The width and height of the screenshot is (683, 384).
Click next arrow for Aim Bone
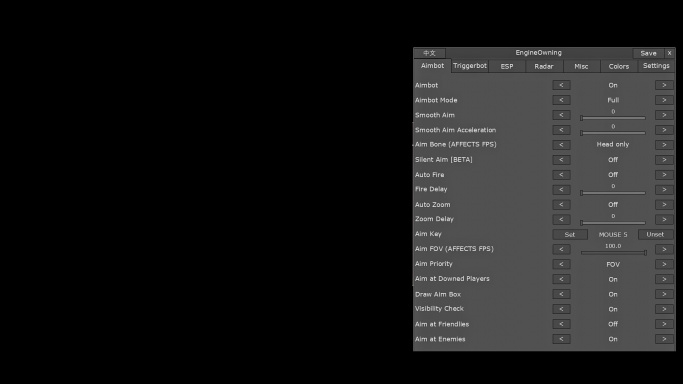coord(664,145)
